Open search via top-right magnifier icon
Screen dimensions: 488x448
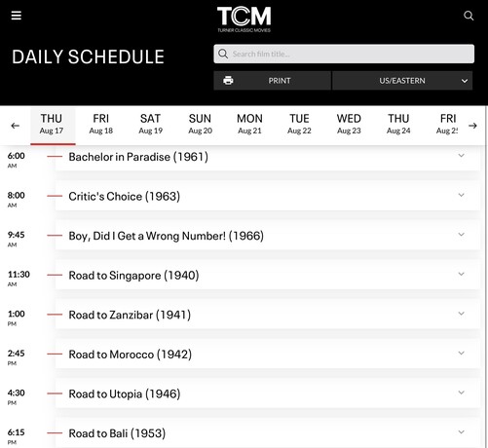coord(469,16)
